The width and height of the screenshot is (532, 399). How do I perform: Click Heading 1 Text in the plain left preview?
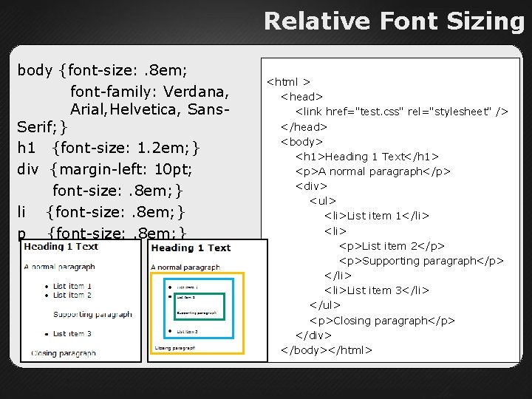(x=61, y=247)
